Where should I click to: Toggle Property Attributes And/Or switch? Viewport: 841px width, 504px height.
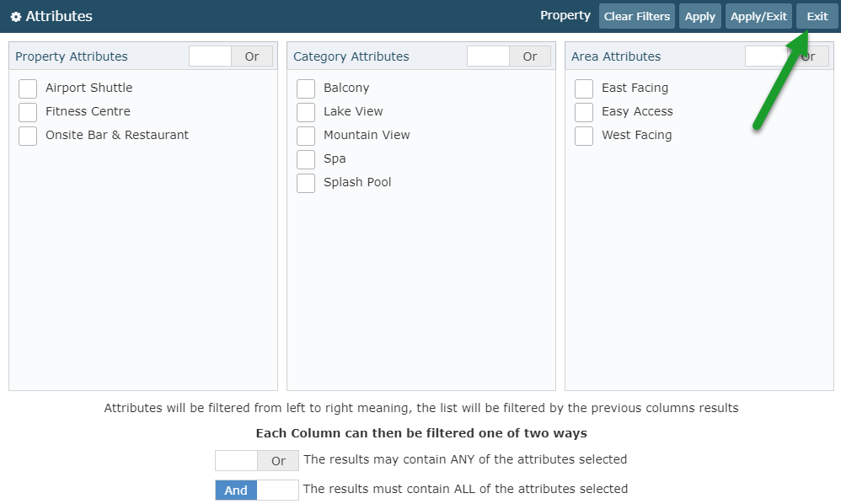(231, 56)
